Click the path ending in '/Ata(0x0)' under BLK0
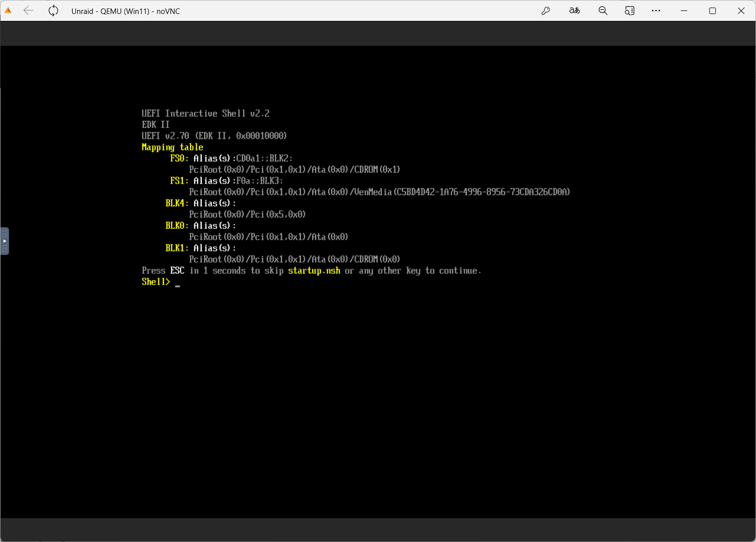The image size is (756, 542). click(x=268, y=237)
